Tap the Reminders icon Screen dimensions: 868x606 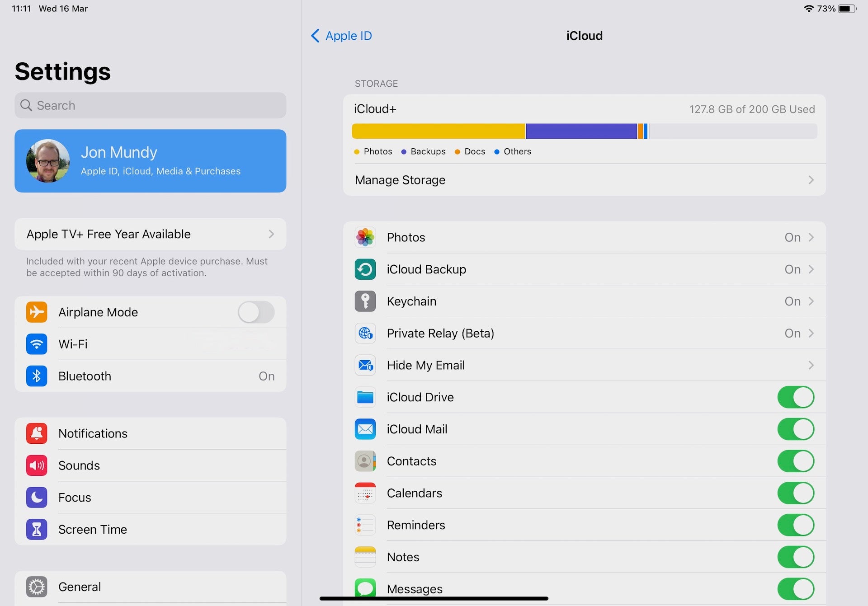click(365, 525)
